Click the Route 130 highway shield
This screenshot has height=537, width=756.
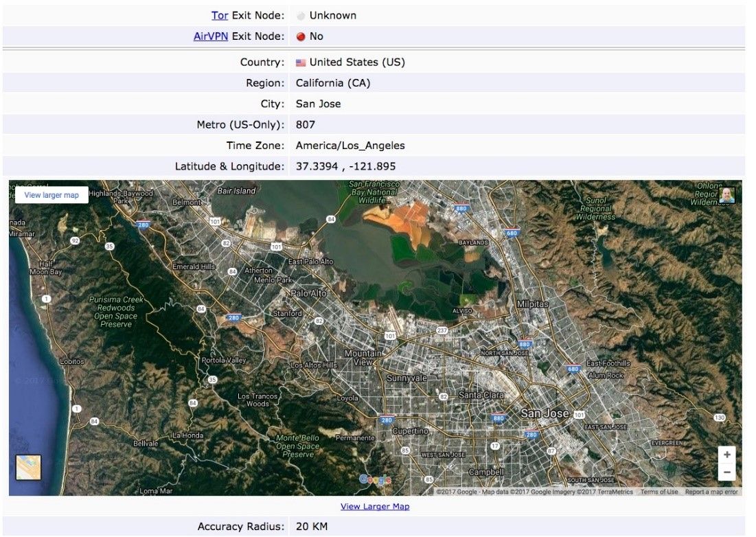point(719,418)
